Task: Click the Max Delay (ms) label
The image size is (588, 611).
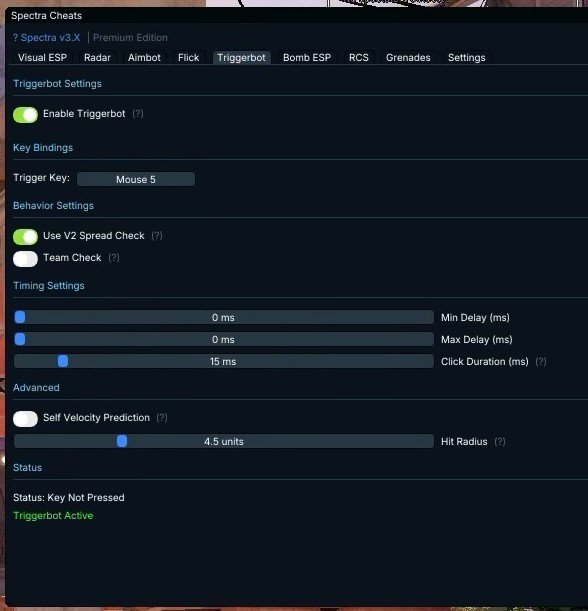Action: pyautogui.click(x=477, y=339)
